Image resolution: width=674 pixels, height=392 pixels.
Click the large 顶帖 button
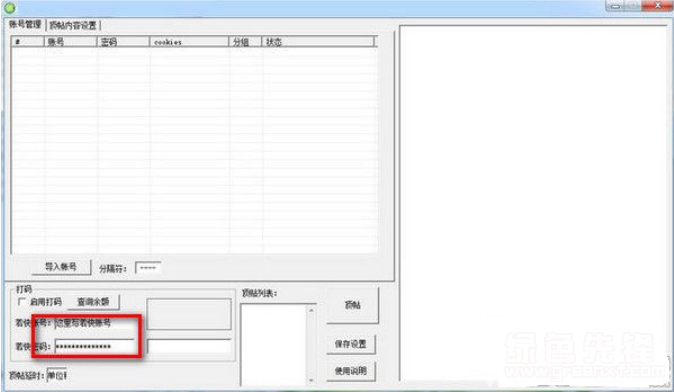(x=352, y=305)
